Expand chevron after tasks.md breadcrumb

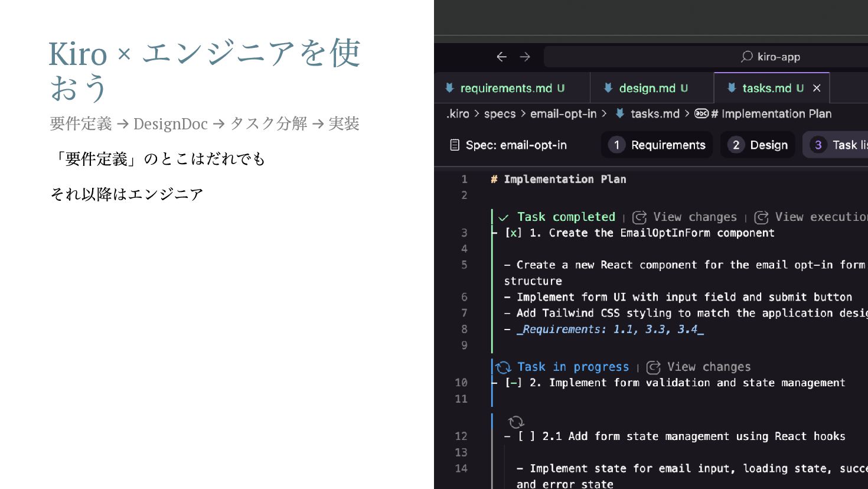click(x=687, y=113)
